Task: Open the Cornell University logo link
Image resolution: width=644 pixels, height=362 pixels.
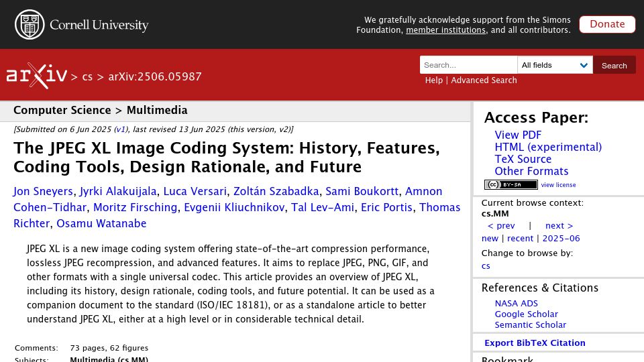Action: click(x=81, y=25)
